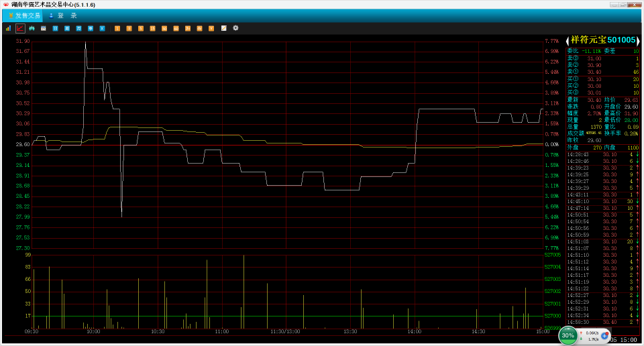
Task: Open the 登录 login tab
Action: point(63,15)
